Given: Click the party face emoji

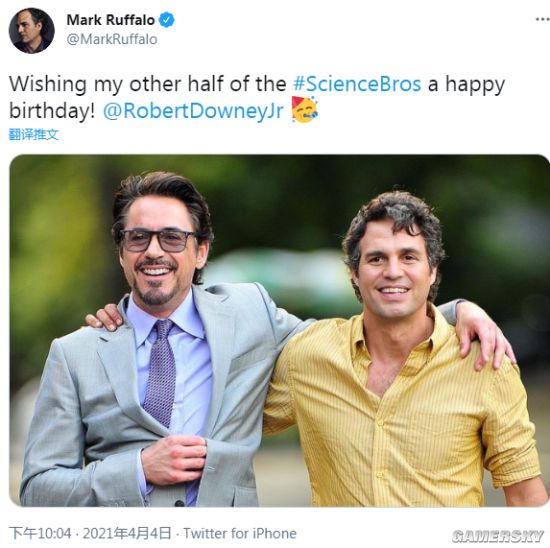Looking at the screenshot, I should click(x=304, y=110).
